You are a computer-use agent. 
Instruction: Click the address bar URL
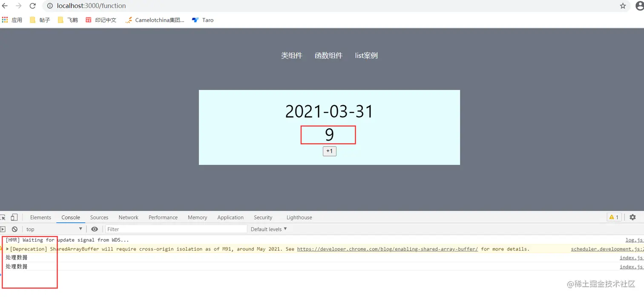pos(91,6)
